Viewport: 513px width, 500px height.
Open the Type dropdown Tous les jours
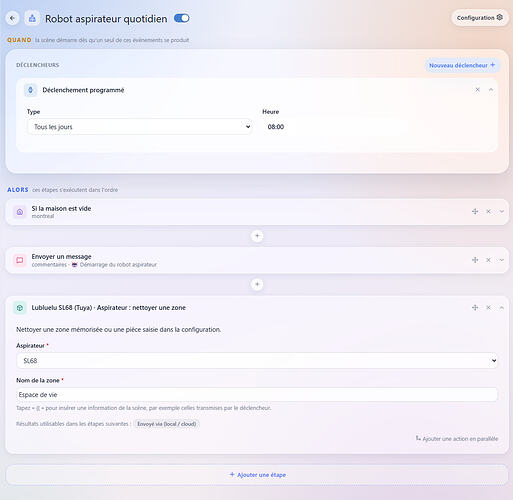pyautogui.click(x=140, y=127)
